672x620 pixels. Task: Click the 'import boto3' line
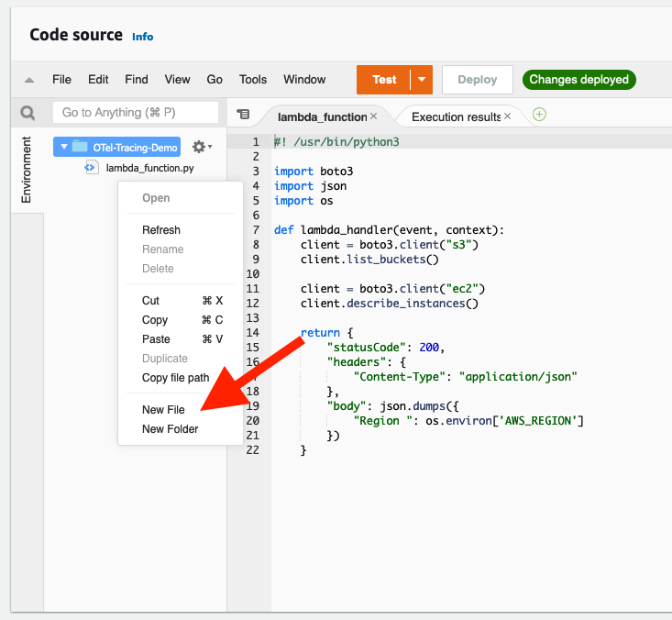314,172
